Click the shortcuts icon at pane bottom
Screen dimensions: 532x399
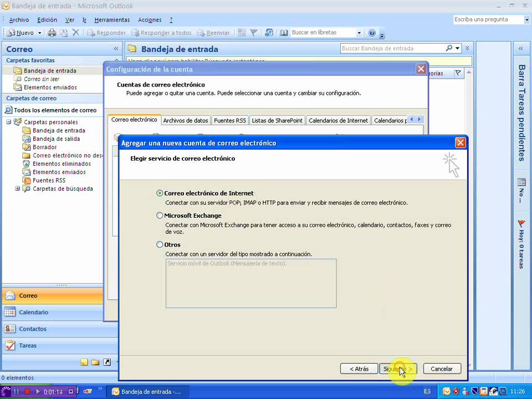point(107,362)
